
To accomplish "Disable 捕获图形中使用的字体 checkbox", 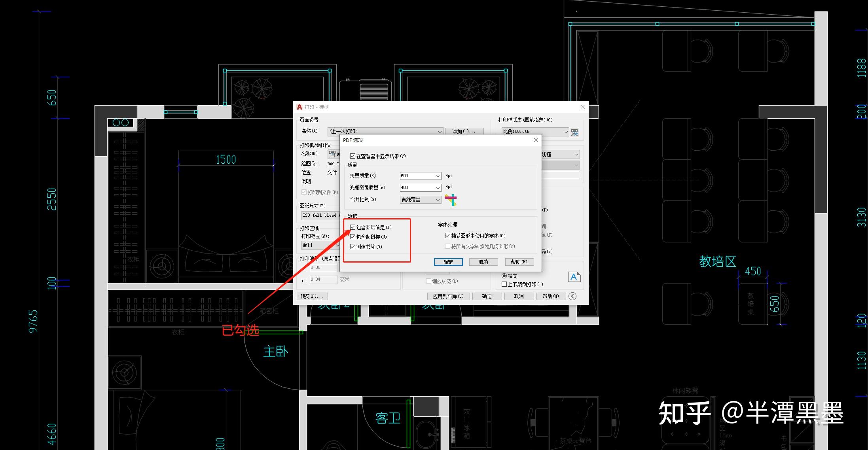I will 448,236.
